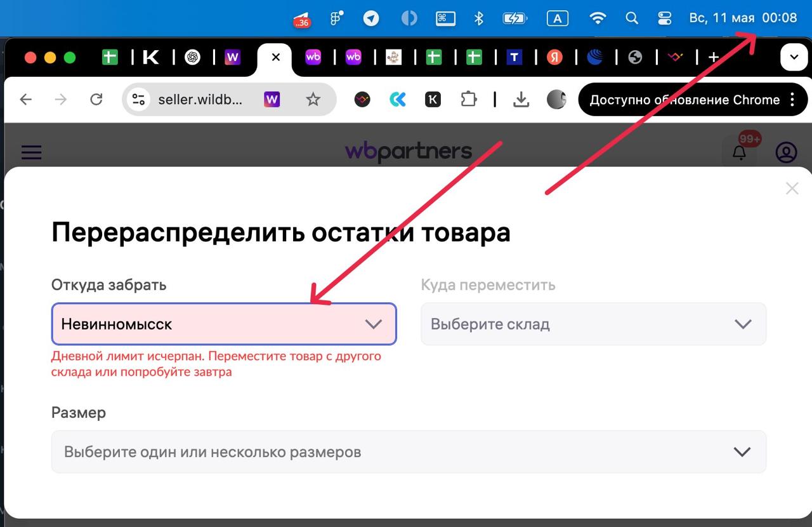Open site settings icon in address bar

pyautogui.click(x=138, y=100)
